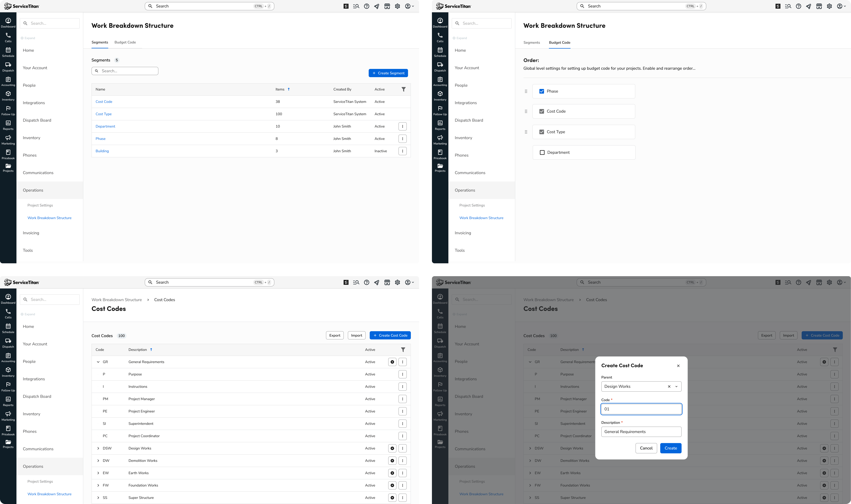This screenshot has height=504, width=851.
Task: Toggle the Cost Code checkbox in Budget Code order
Action: pos(542,111)
